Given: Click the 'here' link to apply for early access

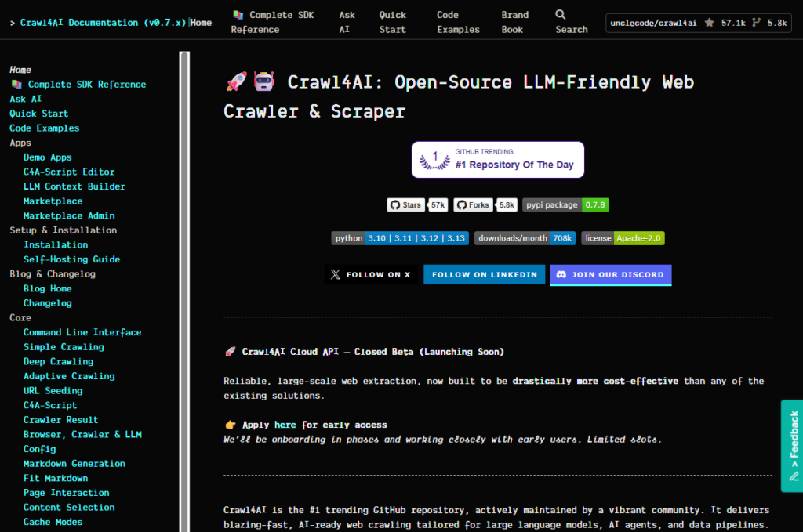Looking at the screenshot, I should tap(286, 425).
